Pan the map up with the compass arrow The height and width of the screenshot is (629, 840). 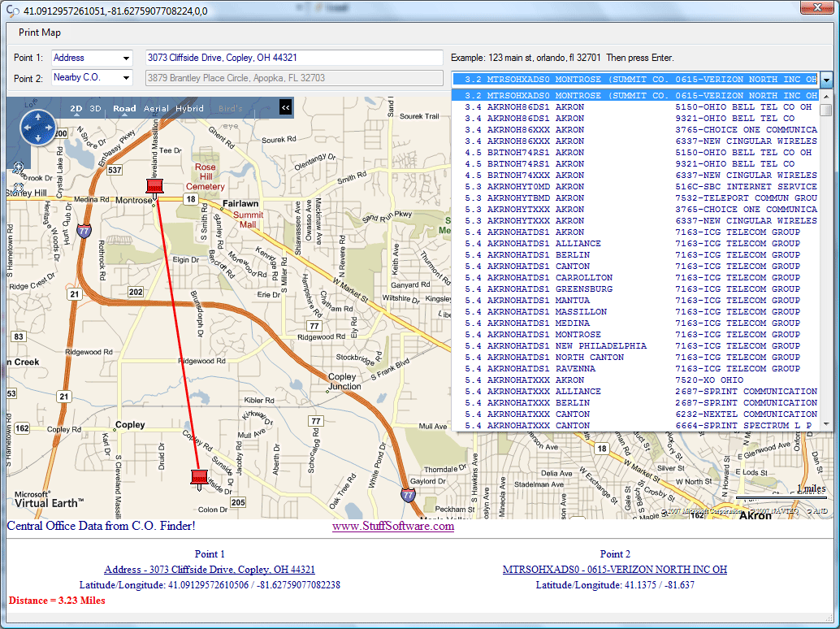tap(38, 116)
